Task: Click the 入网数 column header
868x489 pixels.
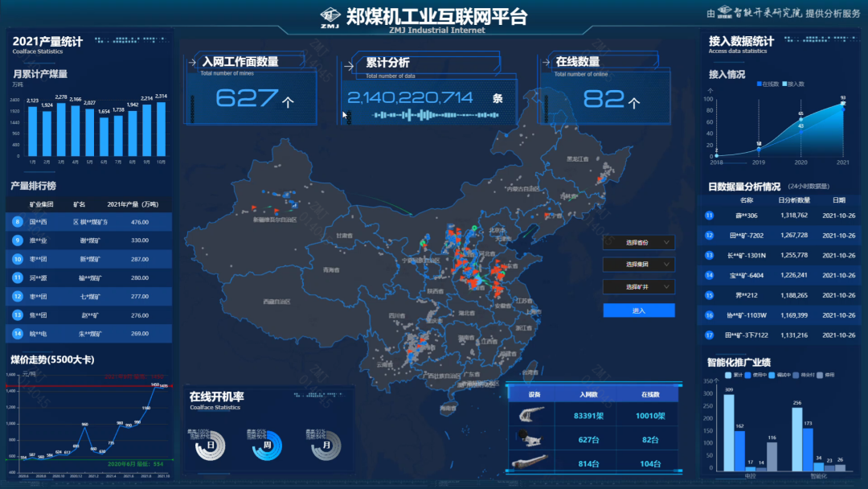Action: pos(588,394)
